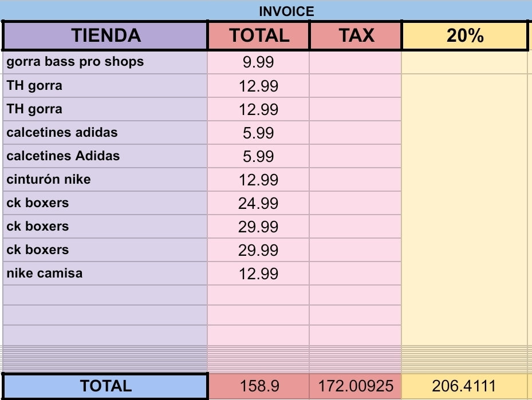
Task: Select the price cell beside nike camisa
Action: [x=259, y=274]
